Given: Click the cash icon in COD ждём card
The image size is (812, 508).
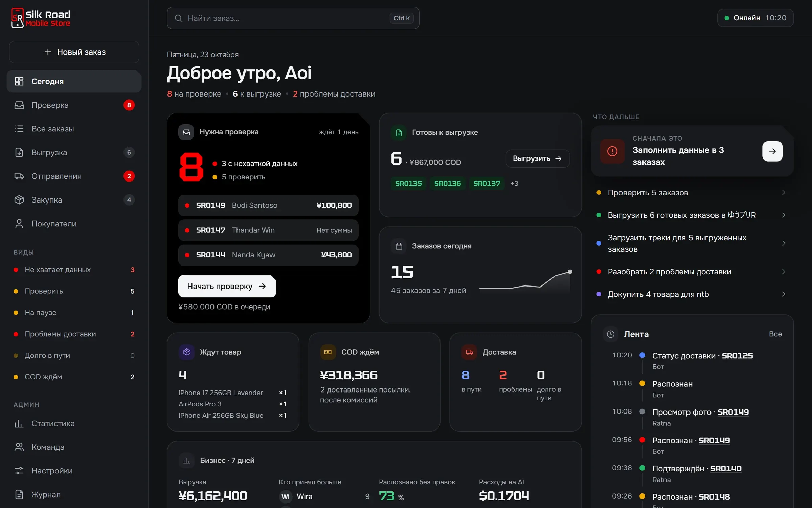Looking at the screenshot, I should (328, 352).
